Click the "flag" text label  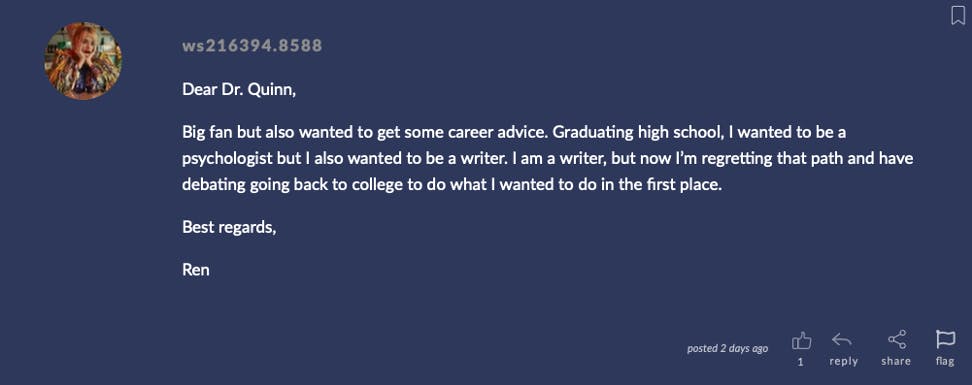point(945,361)
